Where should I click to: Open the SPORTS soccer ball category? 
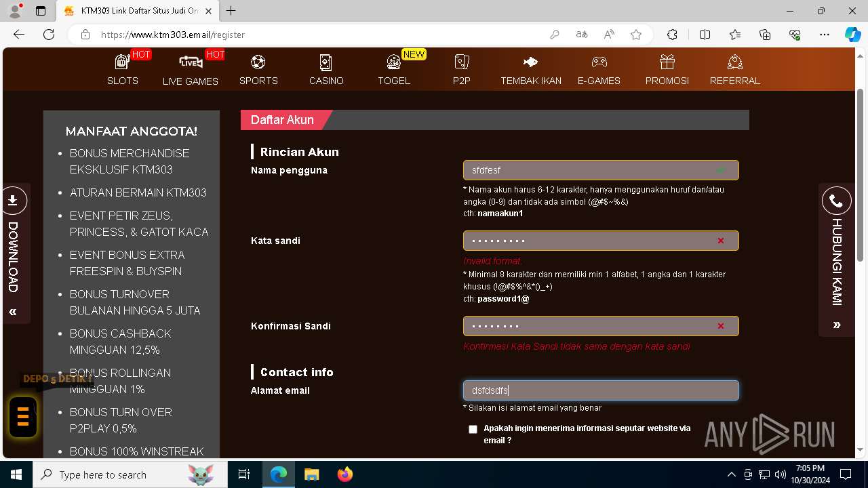pos(258,70)
